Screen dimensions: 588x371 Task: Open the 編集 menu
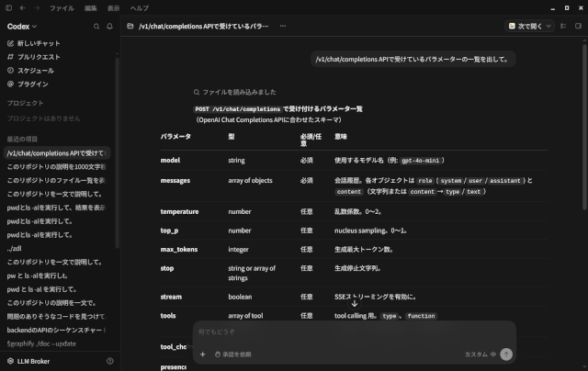coord(90,8)
